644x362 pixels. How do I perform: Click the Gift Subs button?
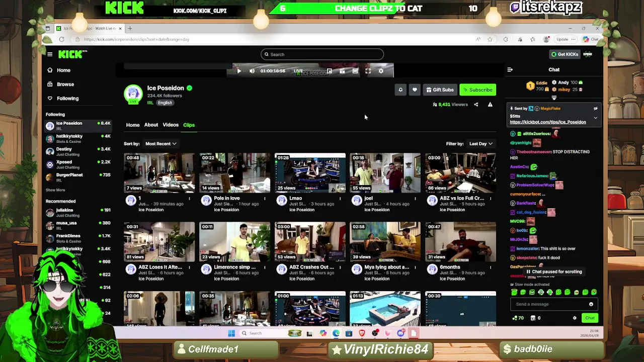440,90
